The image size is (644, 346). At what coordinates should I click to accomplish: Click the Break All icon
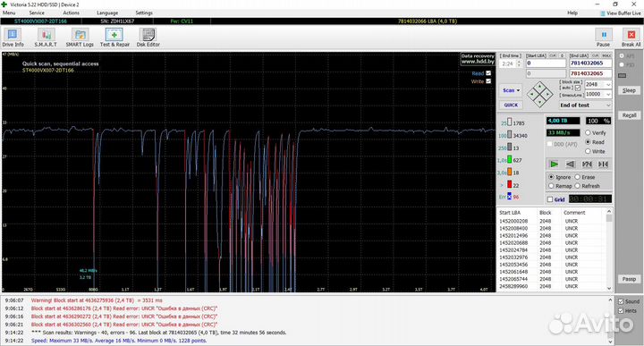click(631, 38)
